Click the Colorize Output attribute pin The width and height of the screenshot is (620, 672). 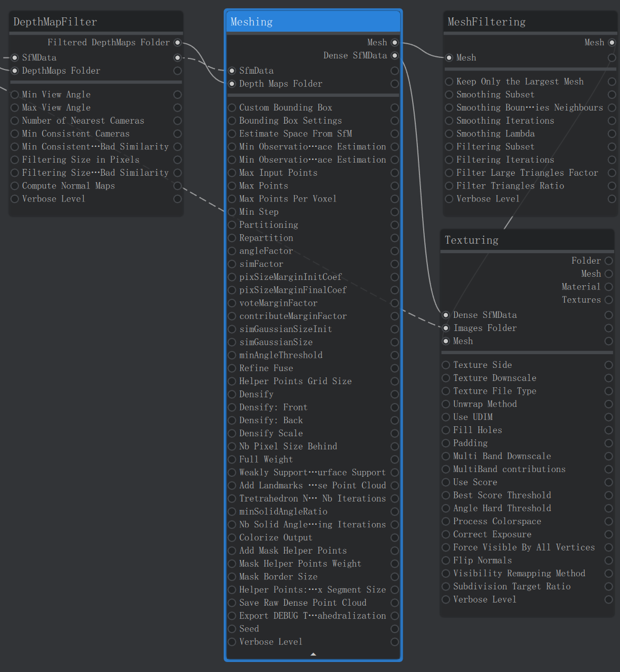point(232,537)
